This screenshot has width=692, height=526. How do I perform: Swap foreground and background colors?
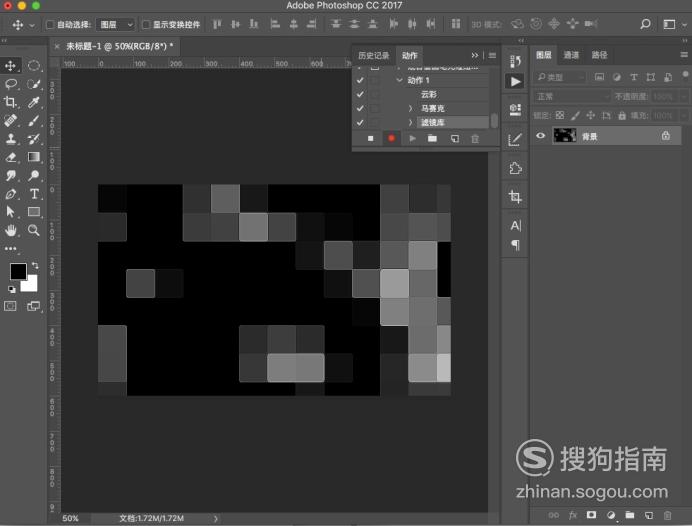click(x=35, y=265)
